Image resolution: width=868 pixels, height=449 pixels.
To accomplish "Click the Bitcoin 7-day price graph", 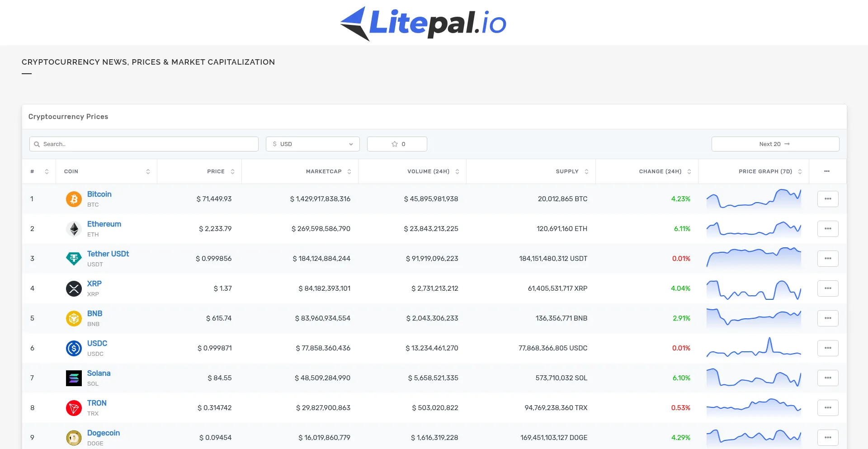I will [x=754, y=199].
